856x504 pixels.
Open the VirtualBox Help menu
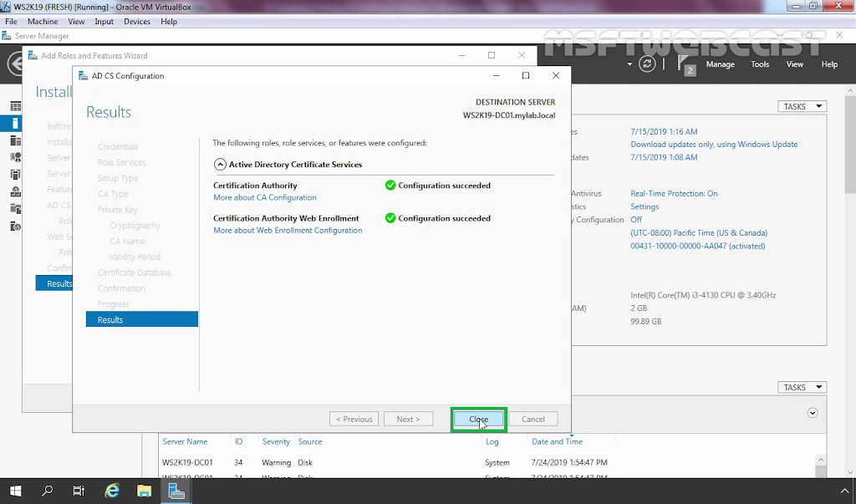[x=169, y=21]
